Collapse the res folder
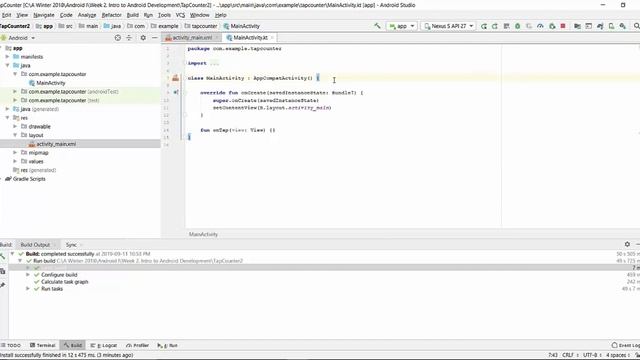 coord(7,118)
